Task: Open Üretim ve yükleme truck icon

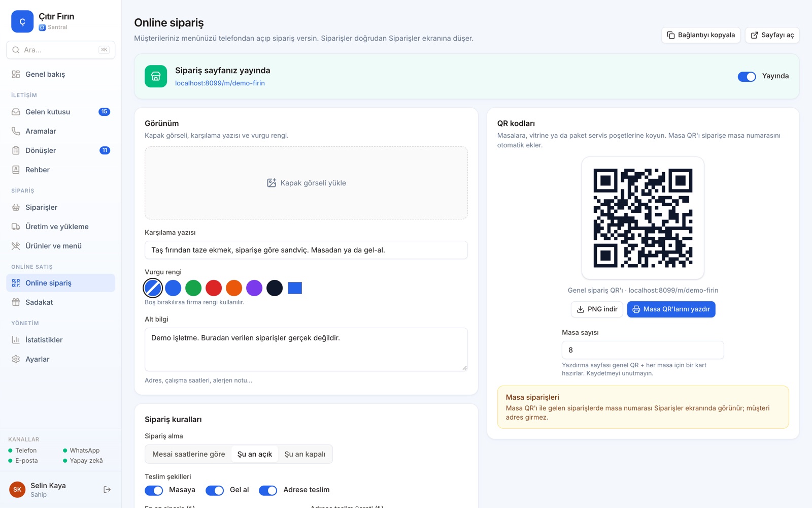Action: [16, 227]
